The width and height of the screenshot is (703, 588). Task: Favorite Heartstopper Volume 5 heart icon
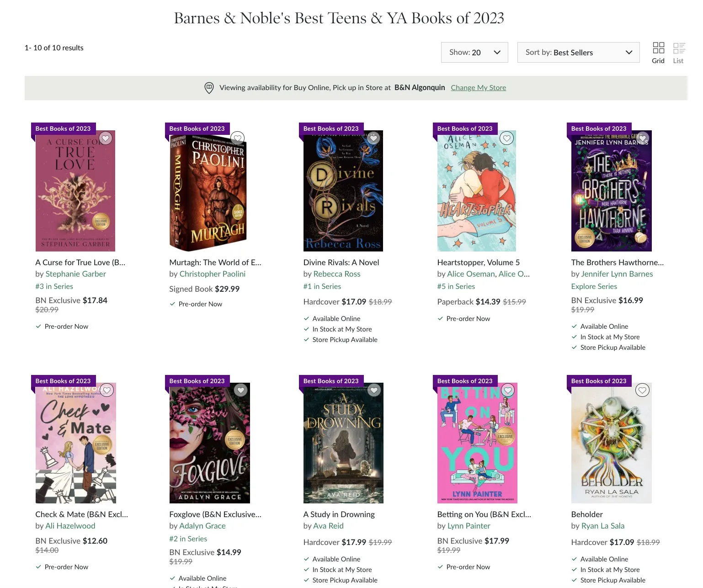click(507, 138)
